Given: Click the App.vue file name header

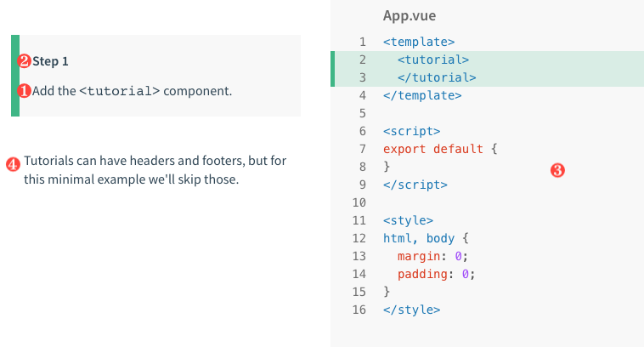Looking at the screenshot, I should pyautogui.click(x=410, y=15).
